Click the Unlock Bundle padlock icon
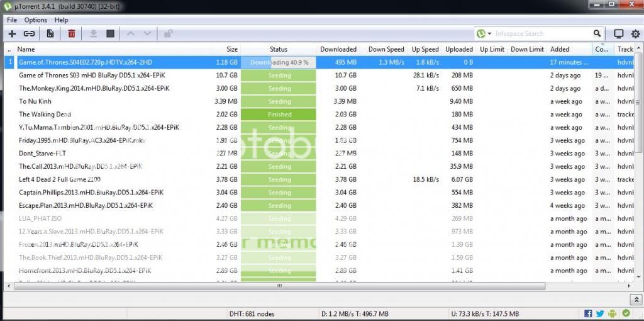The width and height of the screenshot is (644, 321). 168,34
